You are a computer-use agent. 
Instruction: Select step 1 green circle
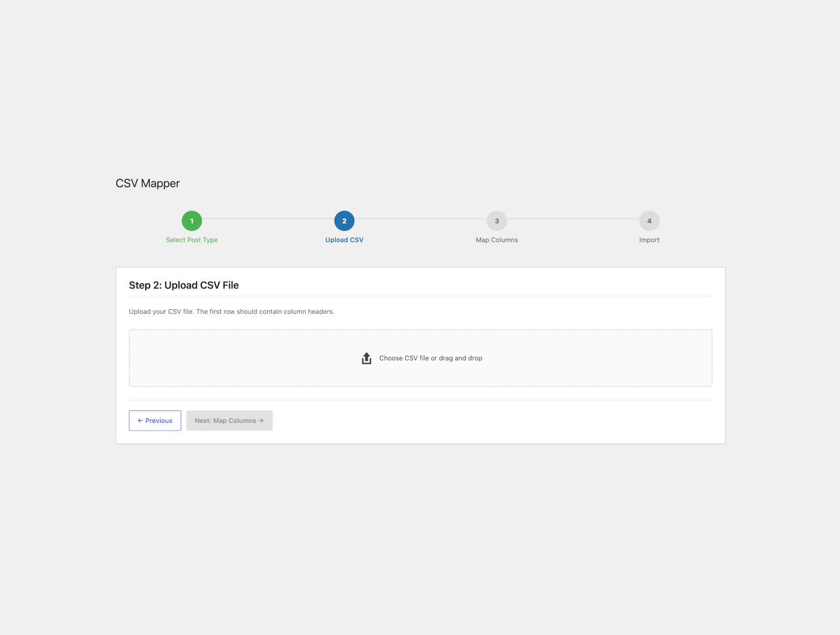(x=192, y=221)
